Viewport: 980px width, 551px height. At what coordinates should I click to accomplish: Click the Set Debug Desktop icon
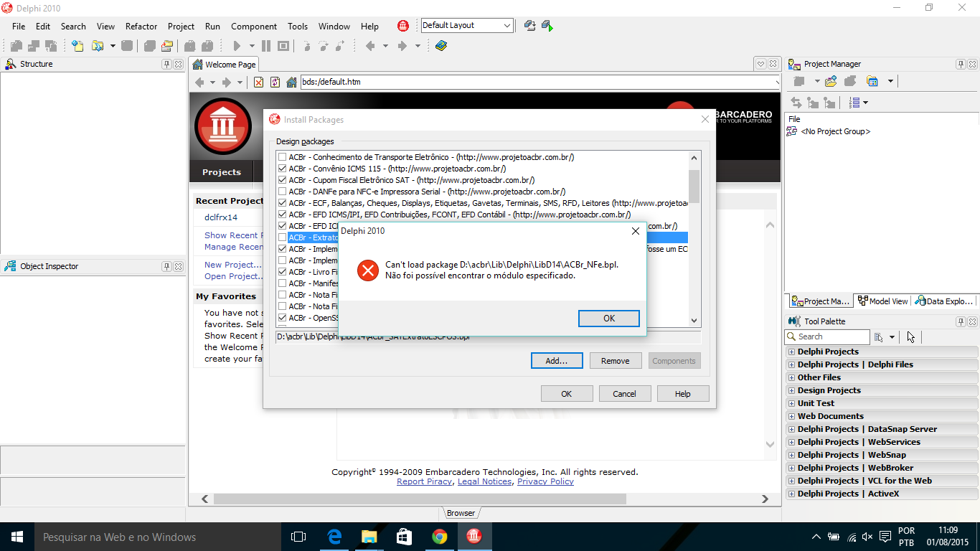point(547,26)
